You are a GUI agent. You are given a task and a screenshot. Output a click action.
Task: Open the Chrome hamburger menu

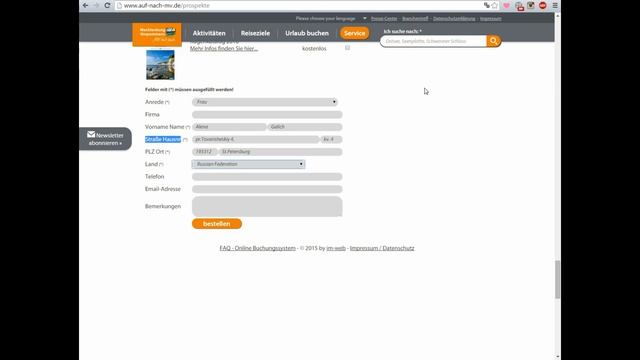(x=555, y=5)
